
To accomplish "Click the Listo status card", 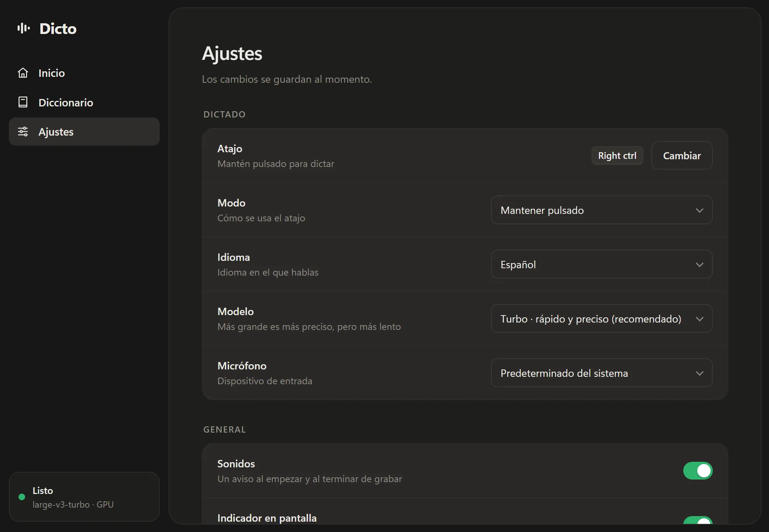I will pyautogui.click(x=84, y=497).
